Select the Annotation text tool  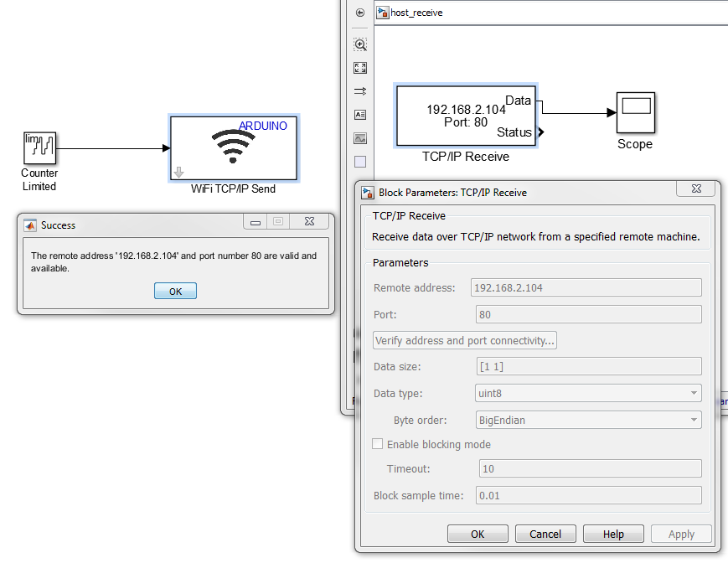(x=360, y=115)
